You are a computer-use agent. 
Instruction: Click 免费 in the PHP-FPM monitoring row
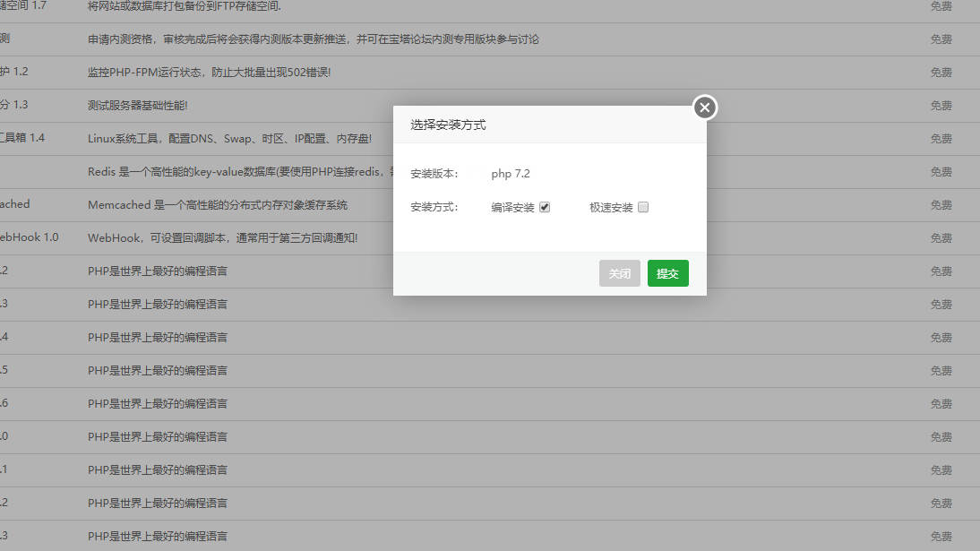(x=941, y=73)
